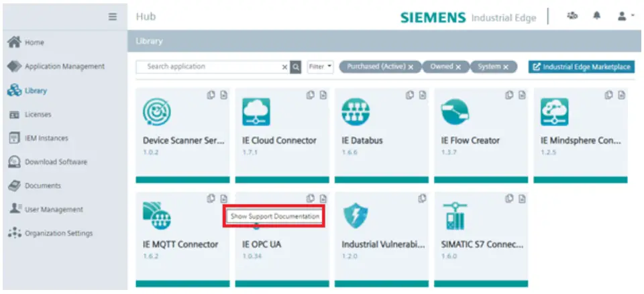Image resolution: width=644 pixels, height=294 pixels.
Task: Click the Application Management icon
Action: (14, 66)
